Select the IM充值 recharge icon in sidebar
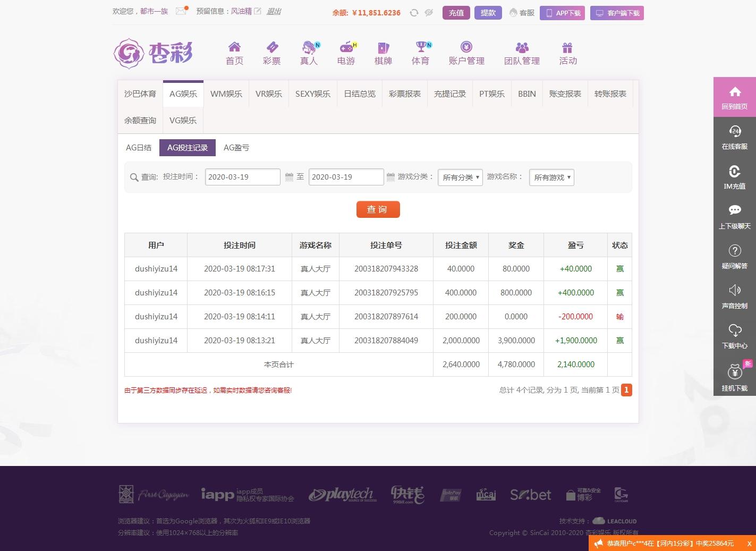 [x=735, y=177]
